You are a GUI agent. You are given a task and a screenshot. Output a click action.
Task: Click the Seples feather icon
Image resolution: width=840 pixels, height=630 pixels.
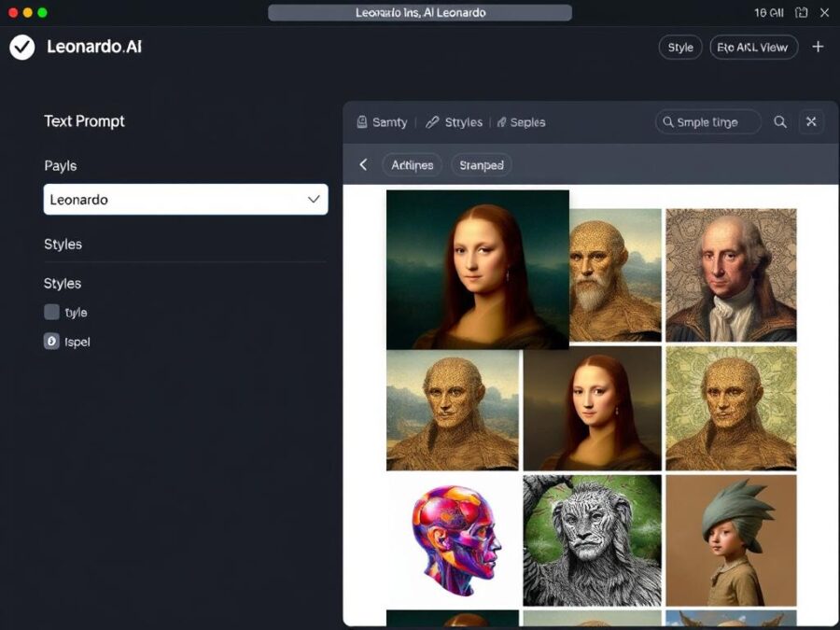500,121
